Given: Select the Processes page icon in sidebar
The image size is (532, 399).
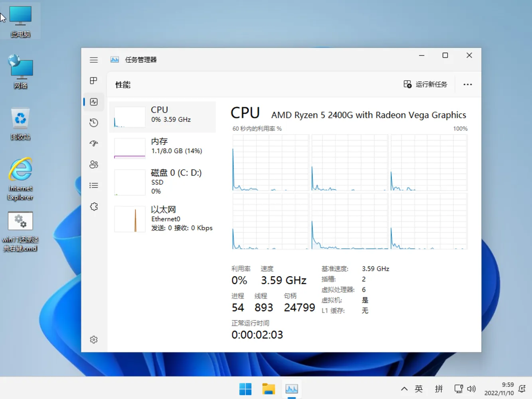Looking at the screenshot, I should point(93,80).
